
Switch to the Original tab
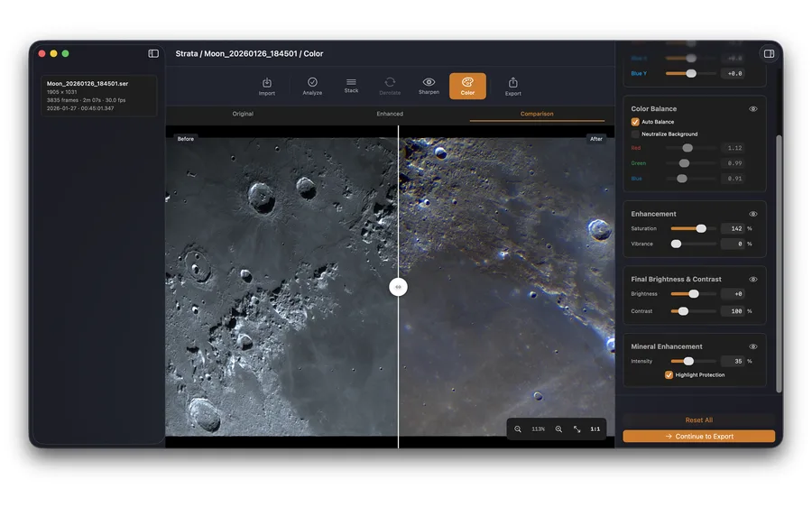tap(243, 114)
